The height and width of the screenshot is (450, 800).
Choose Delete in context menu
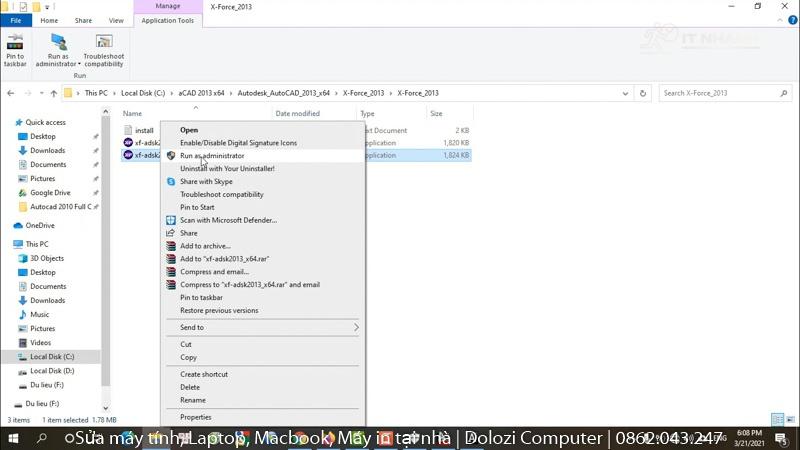(263, 387)
